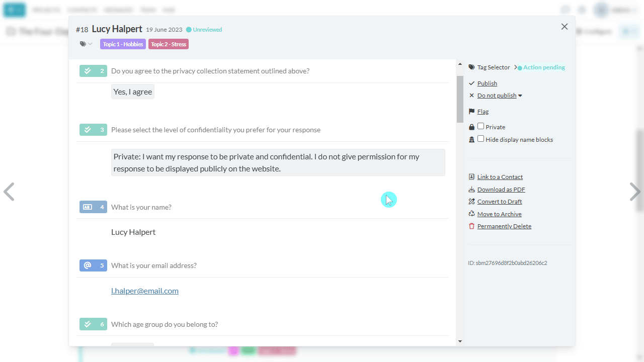The width and height of the screenshot is (644, 362).
Task: Click the scrollbar down arrow
Action: (460, 341)
